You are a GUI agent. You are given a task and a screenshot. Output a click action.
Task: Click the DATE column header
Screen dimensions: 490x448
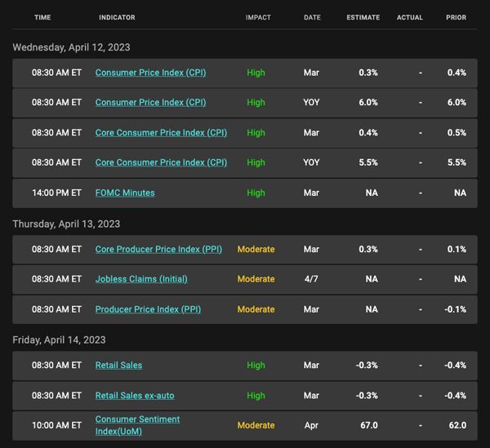point(312,17)
